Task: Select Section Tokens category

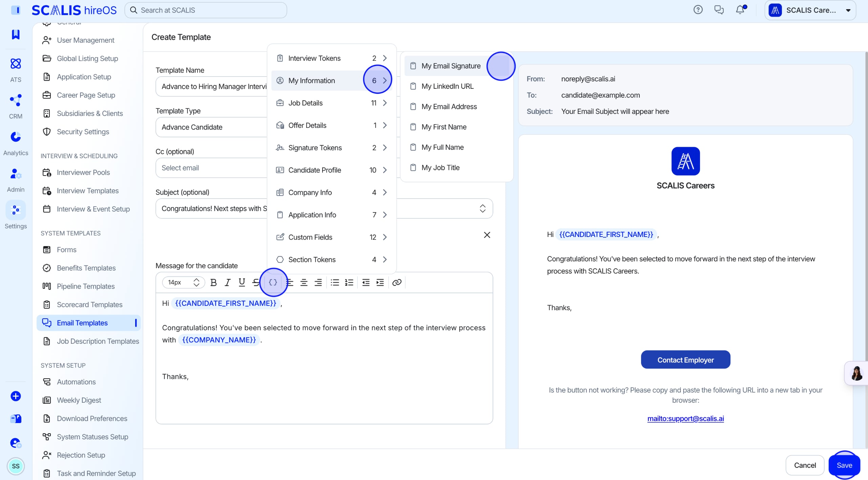Action: [332, 259]
